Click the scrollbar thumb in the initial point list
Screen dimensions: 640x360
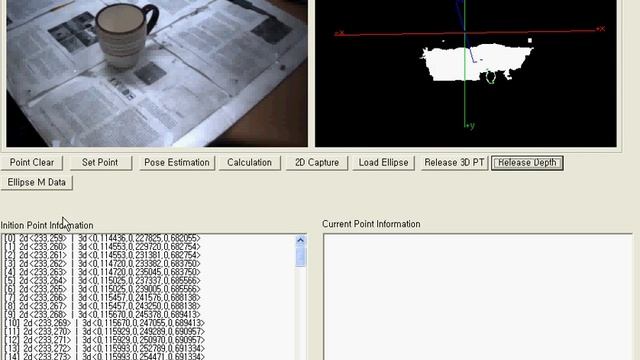pos(300,256)
